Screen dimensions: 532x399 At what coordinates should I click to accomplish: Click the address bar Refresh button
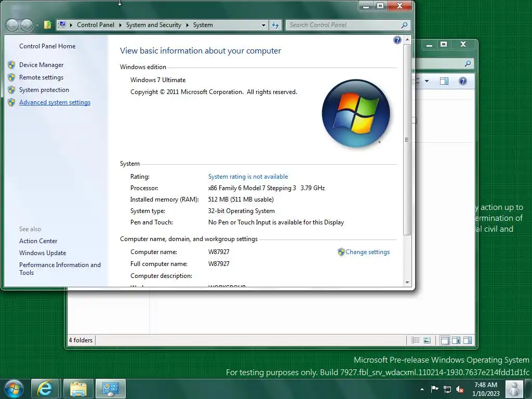275,25
